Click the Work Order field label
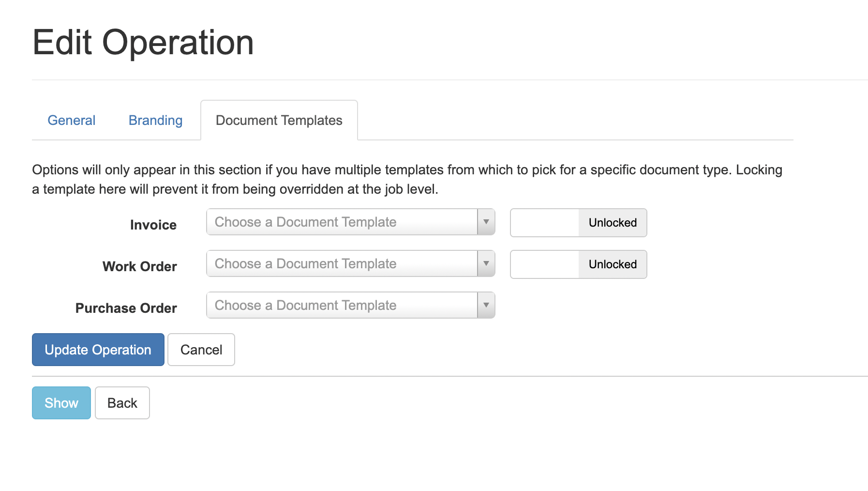The image size is (868, 491). point(139,266)
